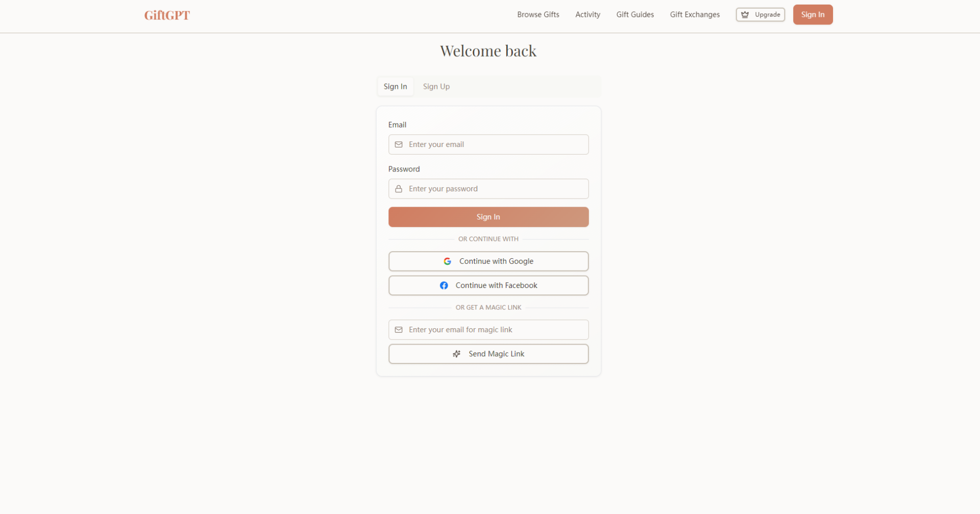Open Browse Gifts in the navigation
This screenshot has height=514, width=980.
(538, 15)
